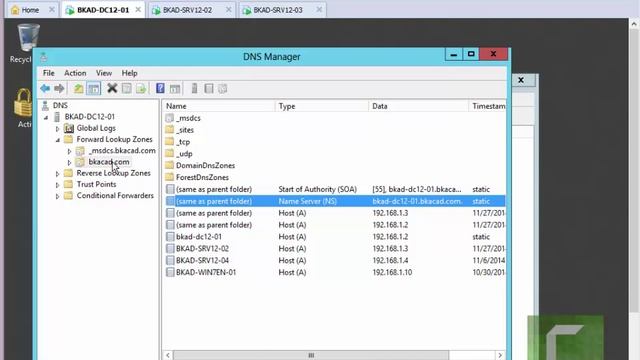Click the Show/Hide Action Pane toolbar icon
640x360 pixels.
coord(175,88)
